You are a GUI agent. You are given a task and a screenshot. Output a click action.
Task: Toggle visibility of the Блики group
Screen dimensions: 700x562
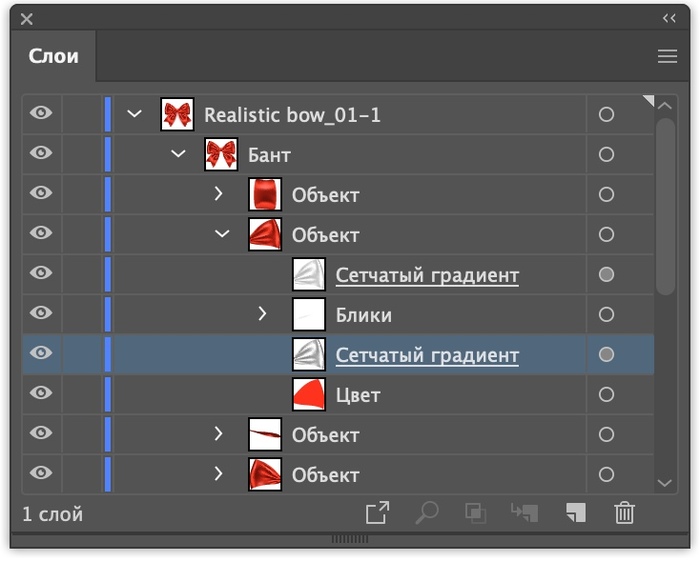[41, 314]
